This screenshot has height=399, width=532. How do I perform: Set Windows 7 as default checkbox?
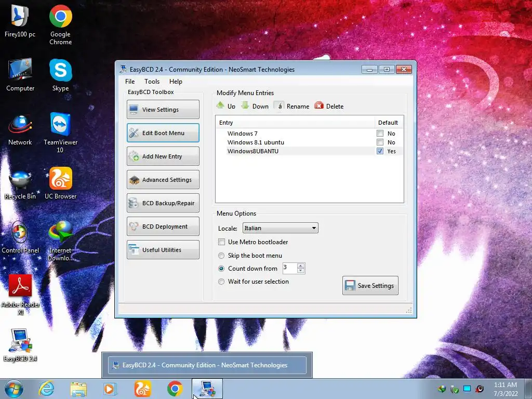pos(380,134)
